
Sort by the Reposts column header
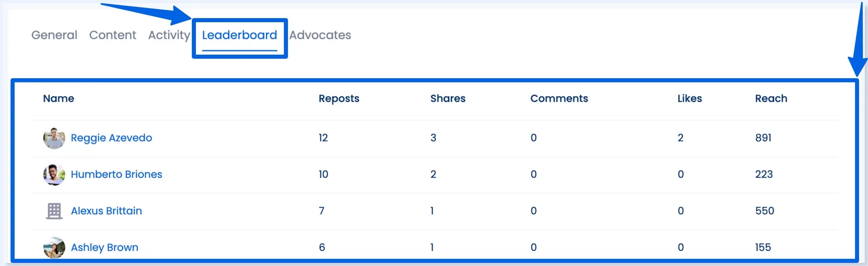click(x=339, y=98)
